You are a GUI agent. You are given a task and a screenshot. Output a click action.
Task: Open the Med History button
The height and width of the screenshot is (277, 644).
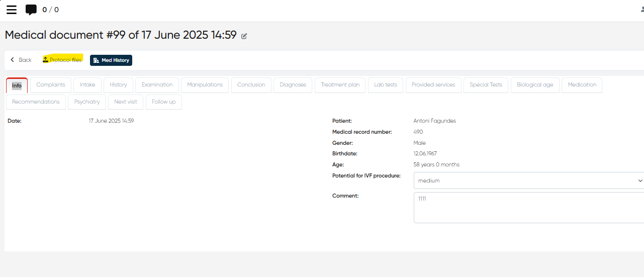click(111, 60)
